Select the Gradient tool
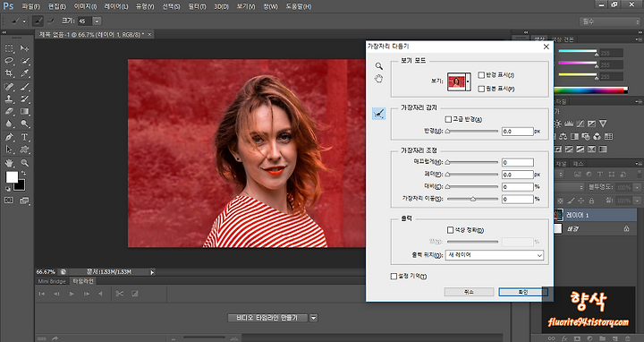644x342 pixels. point(25,111)
